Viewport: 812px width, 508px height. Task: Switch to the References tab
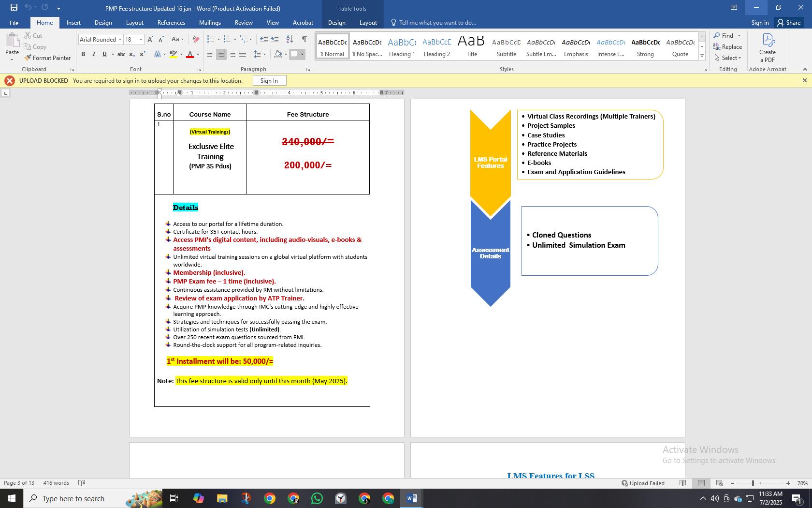click(x=171, y=23)
